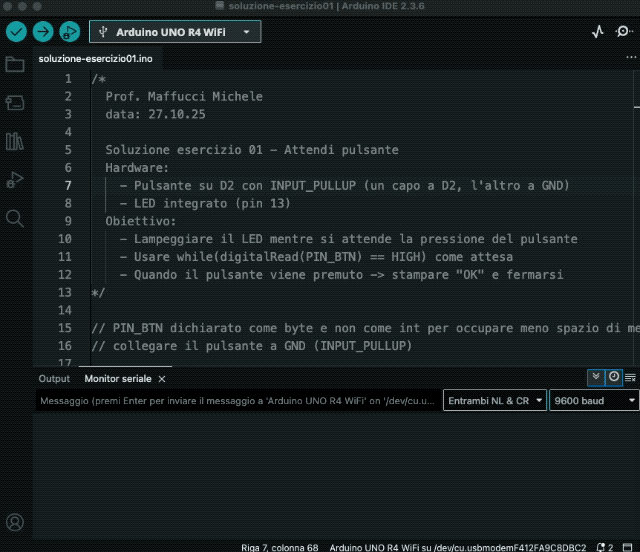Open the Search sidebar panel
Screen dimensions: 640x552
click(x=15, y=217)
